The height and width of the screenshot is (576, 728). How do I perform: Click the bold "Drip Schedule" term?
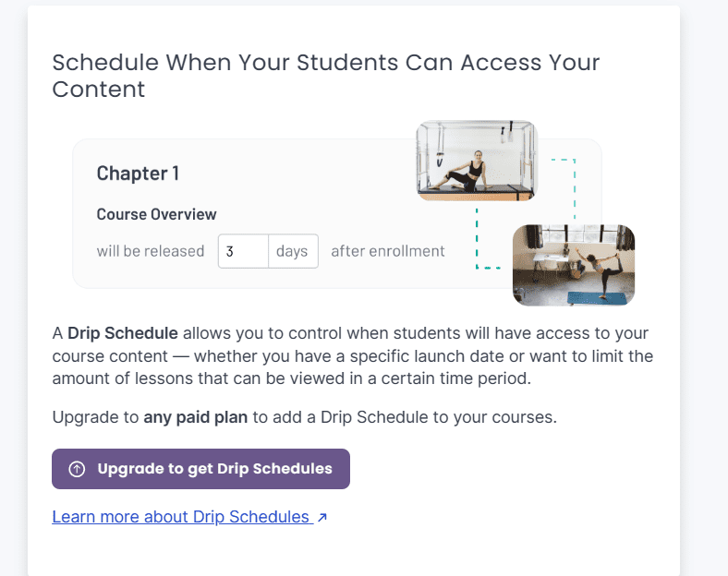coord(124,333)
